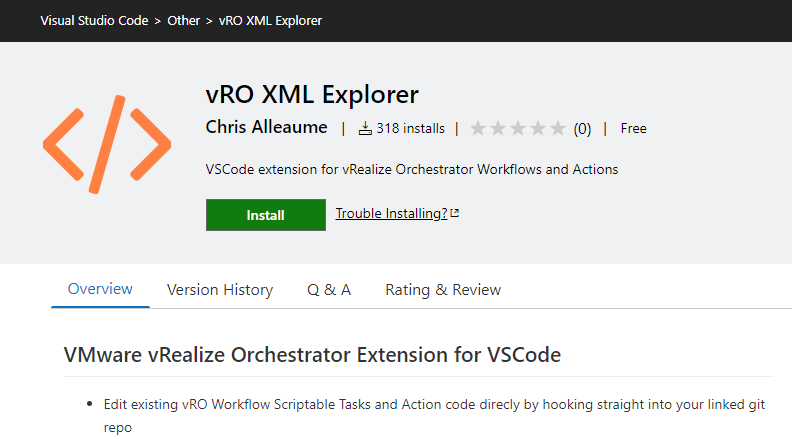792x439 pixels.
Task: Click the installs download icon
Action: click(365, 128)
